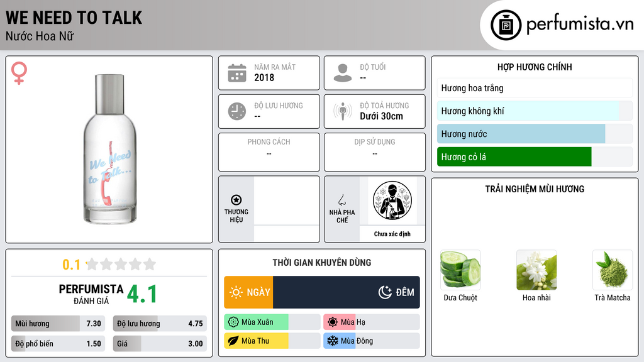This screenshot has height=362, width=644.
Task: Click the Mùa Xuân flower icon
Action: (233, 322)
